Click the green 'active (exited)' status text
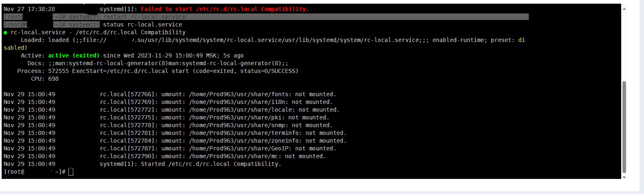Viewport: 644px width, 194px height. pyautogui.click(x=74, y=55)
